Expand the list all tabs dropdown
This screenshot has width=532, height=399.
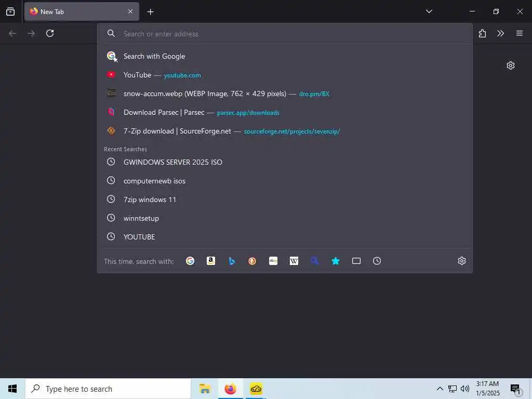(429, 11)
